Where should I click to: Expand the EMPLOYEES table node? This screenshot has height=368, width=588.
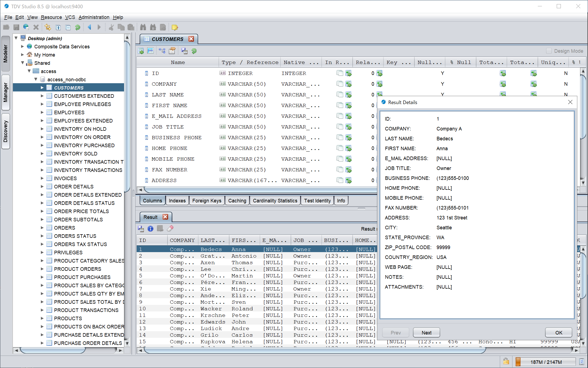(x=42, y=112)
